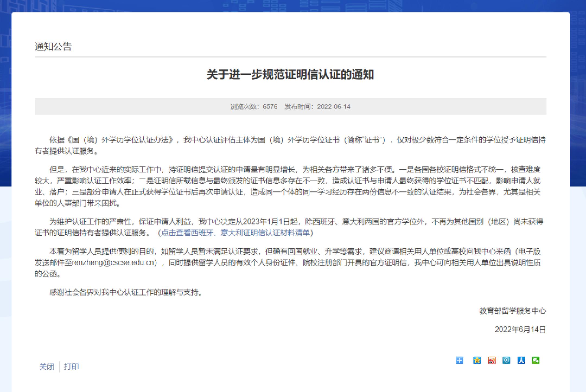Share the notice to Sina Weibo
The image size is (586, 392).
click(492, 361)
